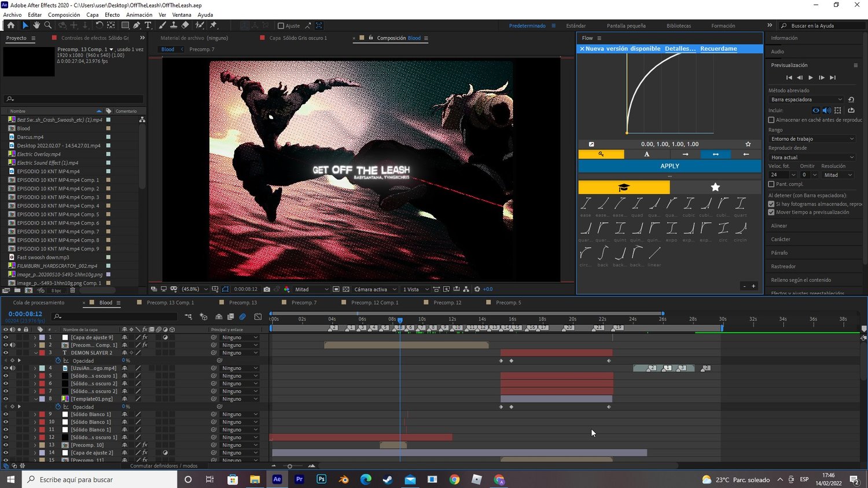868x488 pixels.
Task: Select the Clone Stamp tool
Action: 174,25
